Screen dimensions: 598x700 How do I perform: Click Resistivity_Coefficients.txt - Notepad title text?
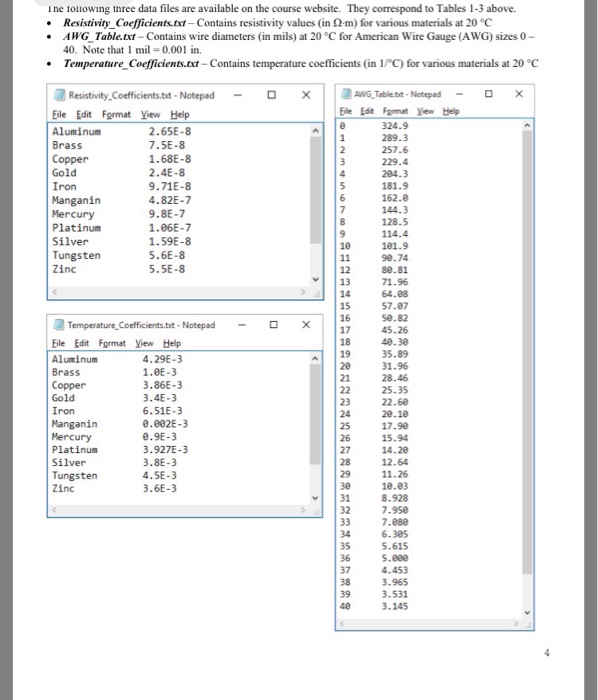(x=141, y=95)
